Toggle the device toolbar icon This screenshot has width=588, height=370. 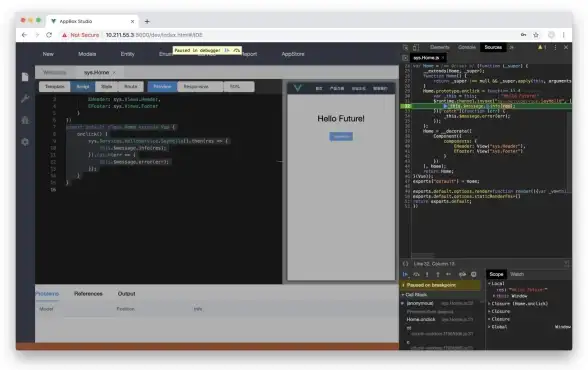416,47
